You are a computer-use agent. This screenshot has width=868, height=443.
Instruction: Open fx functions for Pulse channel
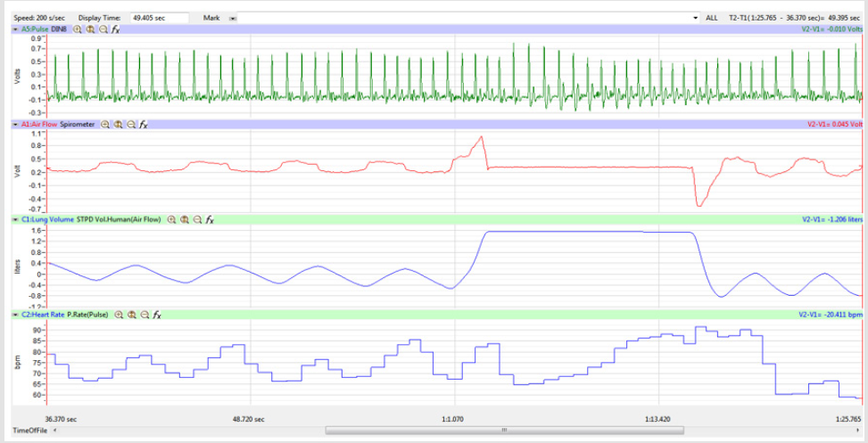pyautogui.click(x=116, y=29)
